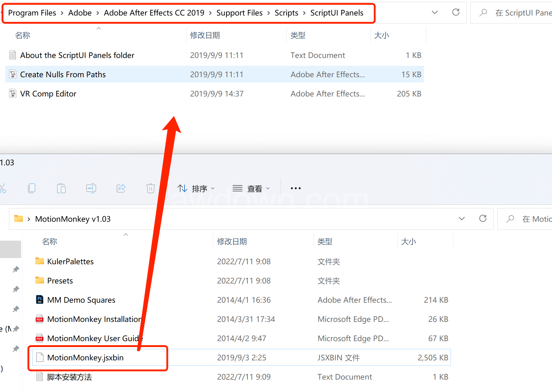Select the MotionMonkey.jsxbin file
Screen dimensions: 552x392
coord(85,358)
